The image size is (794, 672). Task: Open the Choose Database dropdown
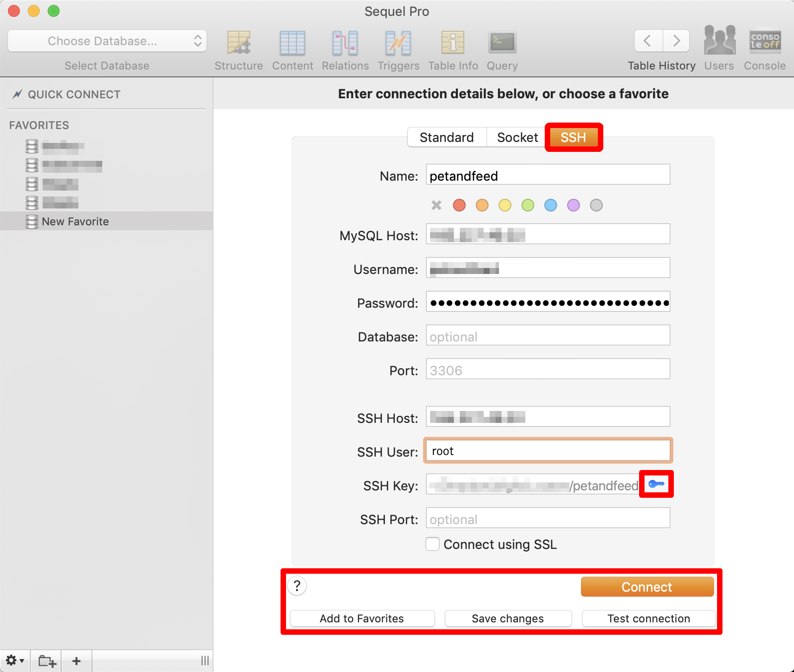pyautogui.click(x=107, y=41)
